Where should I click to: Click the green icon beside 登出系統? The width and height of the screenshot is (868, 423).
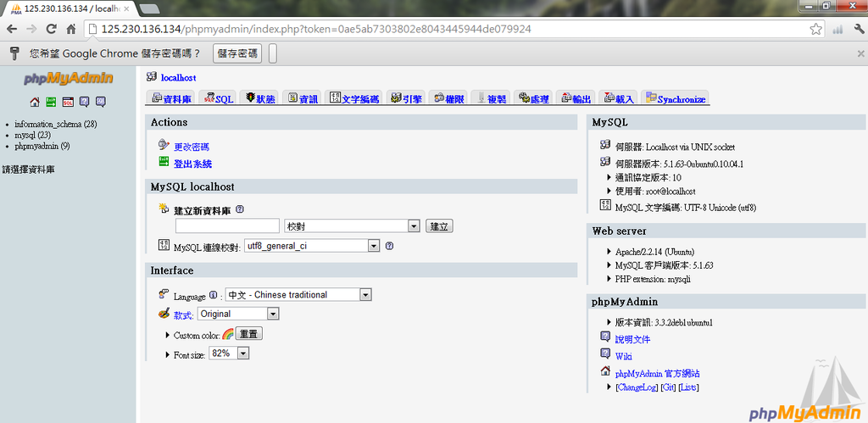[164, 162]
